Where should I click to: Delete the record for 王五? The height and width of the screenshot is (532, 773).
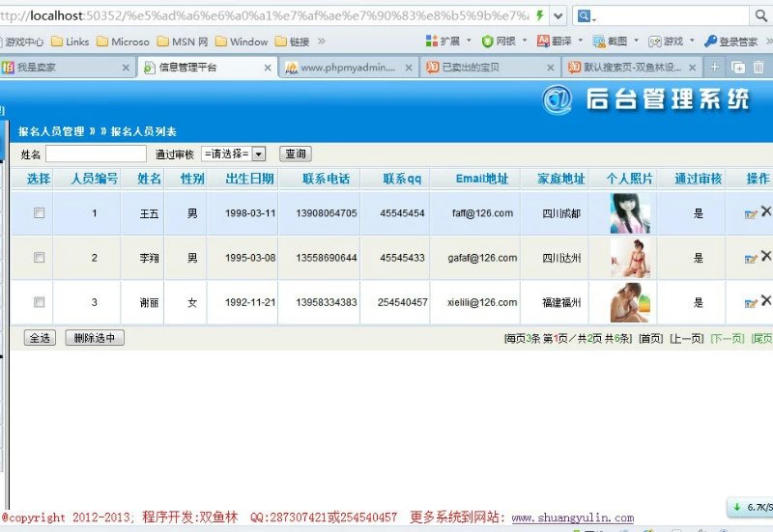coord(766,211)
